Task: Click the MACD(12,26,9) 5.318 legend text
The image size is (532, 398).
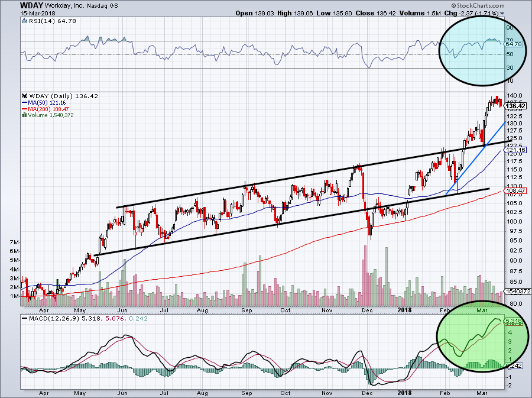Action: [x=64, y=319]
